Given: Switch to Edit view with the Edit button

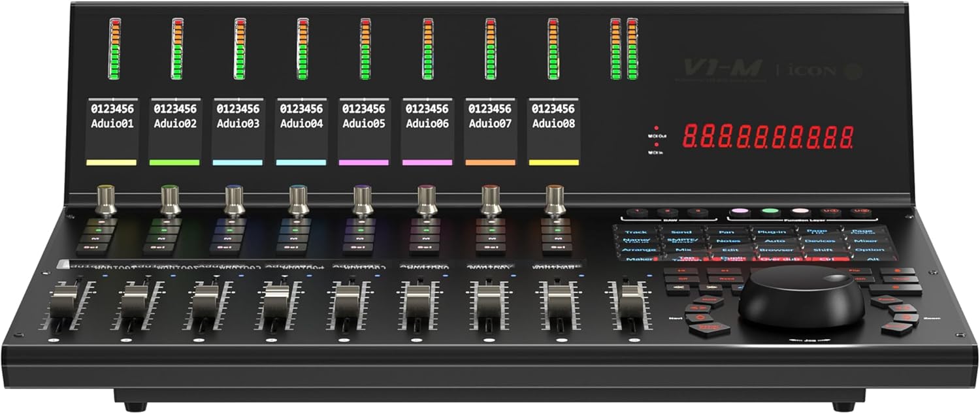Looking at the screenshot, I should [730, 249].
